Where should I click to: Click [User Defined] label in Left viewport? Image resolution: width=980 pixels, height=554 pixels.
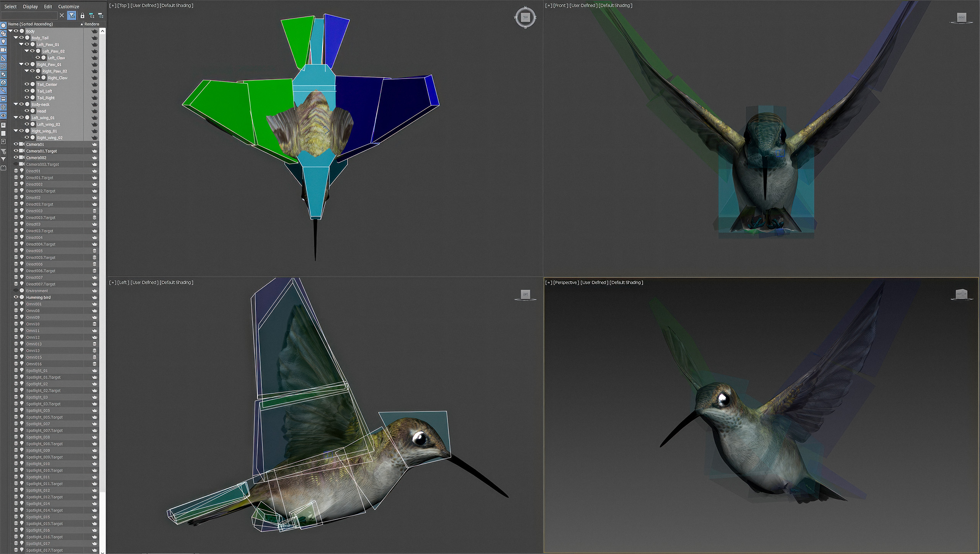[144, 283]
